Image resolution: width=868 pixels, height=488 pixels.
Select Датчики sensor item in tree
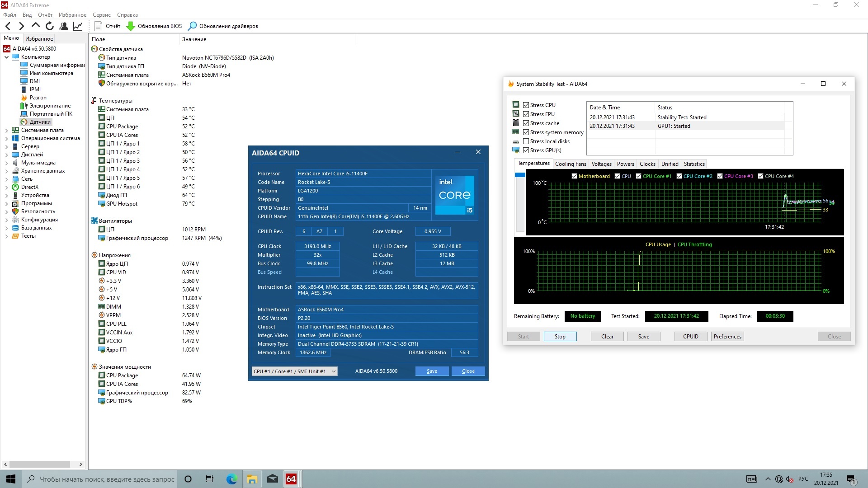36,122
